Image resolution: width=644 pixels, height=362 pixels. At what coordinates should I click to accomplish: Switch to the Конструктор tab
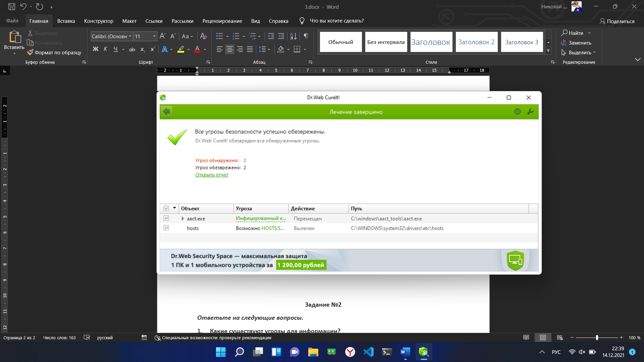click(99, 21)
